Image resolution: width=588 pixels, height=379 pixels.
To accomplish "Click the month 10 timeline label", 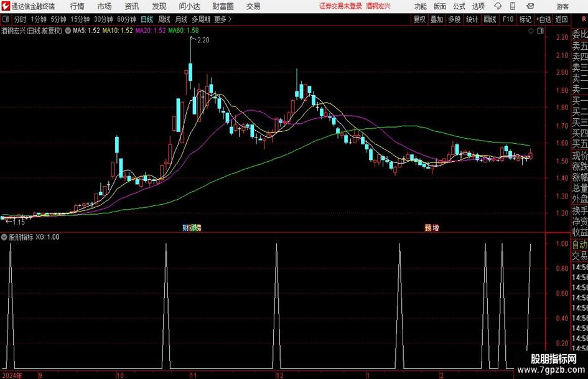I will tap(119, 375).
